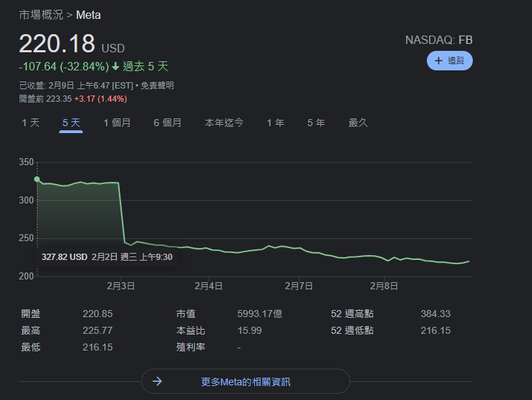Click the 殖利率 label
The image size is (532, 400).
click(x=191, y=347)
